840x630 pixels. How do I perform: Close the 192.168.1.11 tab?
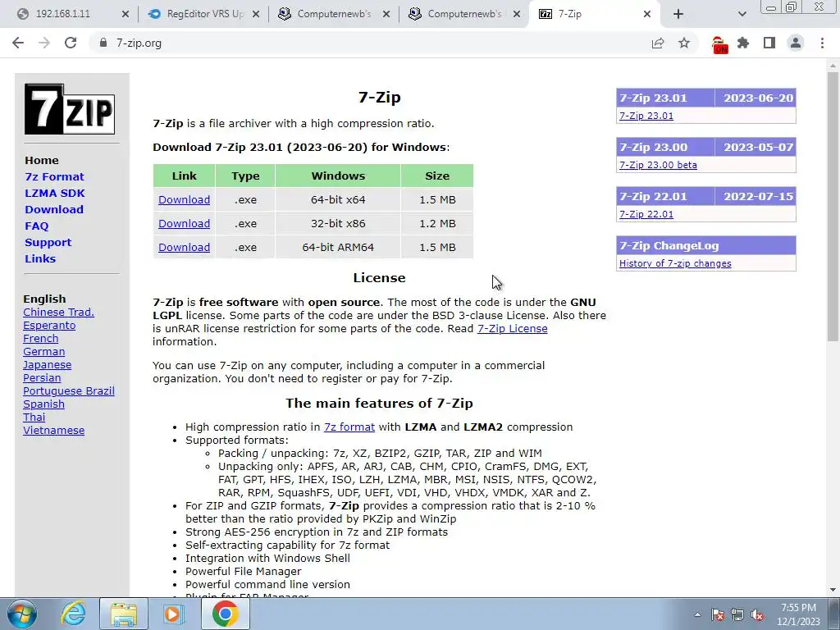[x=126, y=15]
